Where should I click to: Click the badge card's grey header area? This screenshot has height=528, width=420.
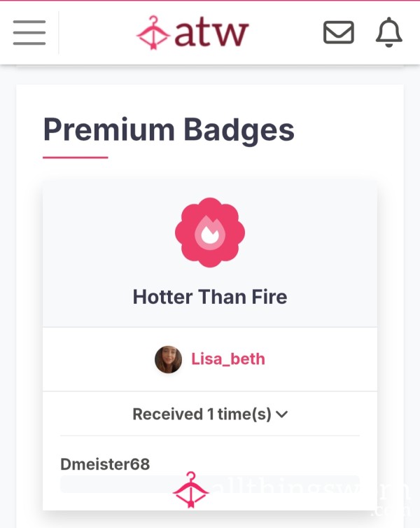[x=210, y=254]
